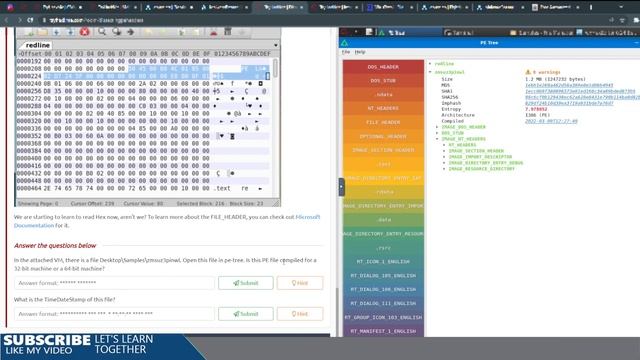The width and height of the screenshot is (640, 360).
Task: Click the SHA256 hash link
Action: [x=582, y=97]
